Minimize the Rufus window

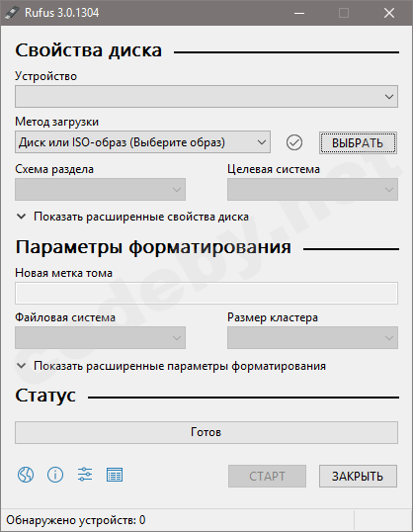299,13
